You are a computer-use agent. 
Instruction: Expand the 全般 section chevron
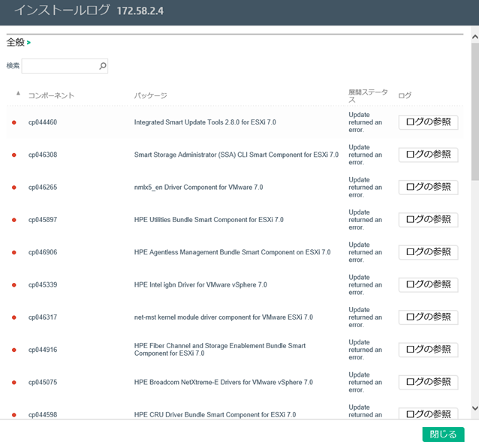tap(29, 43)
